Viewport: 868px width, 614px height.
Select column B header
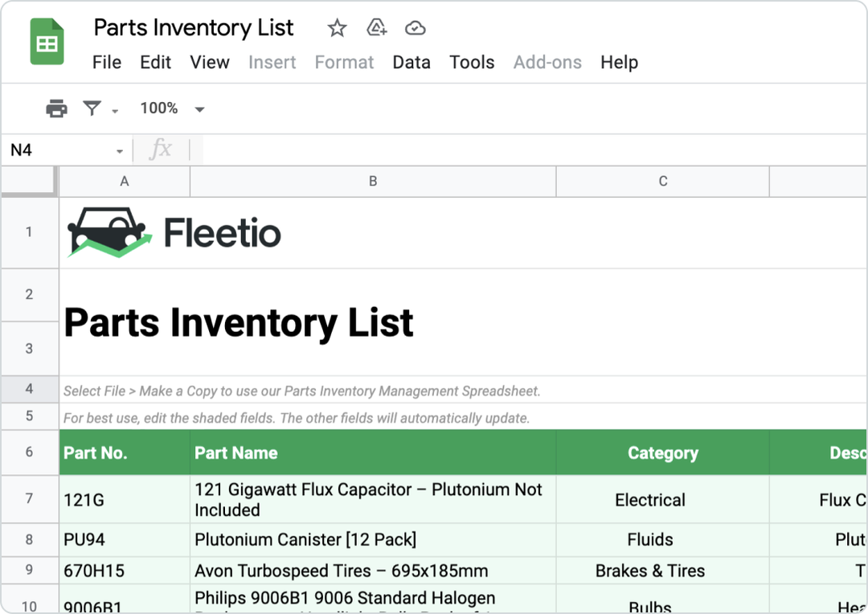click(373, 182)
